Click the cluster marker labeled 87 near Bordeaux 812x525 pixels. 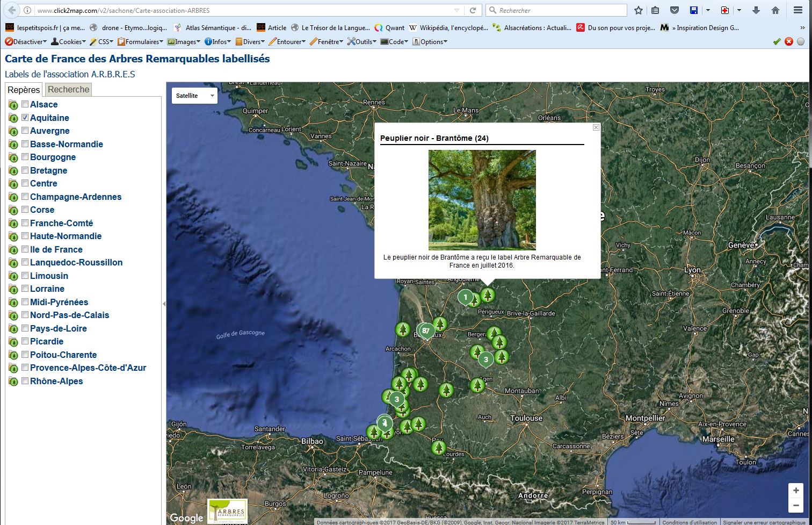(426, 330)
